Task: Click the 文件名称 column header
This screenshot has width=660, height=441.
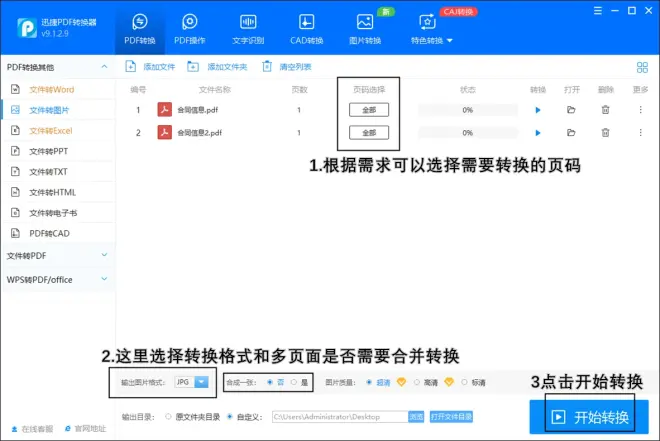Action: (x=215, y=90)
